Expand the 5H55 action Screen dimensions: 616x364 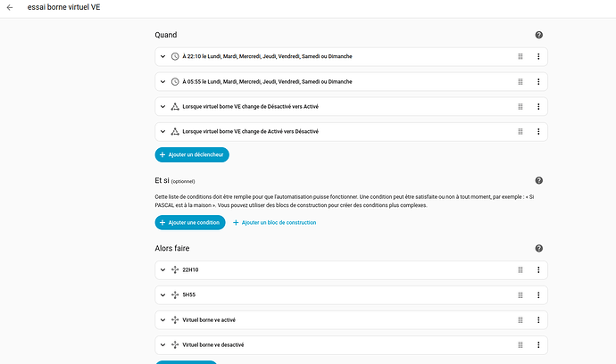(162, 295)
